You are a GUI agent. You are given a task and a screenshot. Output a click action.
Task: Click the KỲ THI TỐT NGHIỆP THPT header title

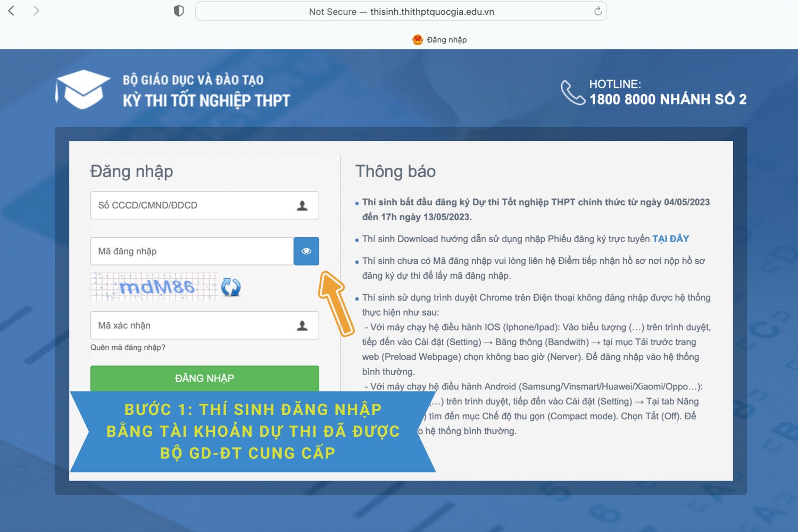(206, 101)
